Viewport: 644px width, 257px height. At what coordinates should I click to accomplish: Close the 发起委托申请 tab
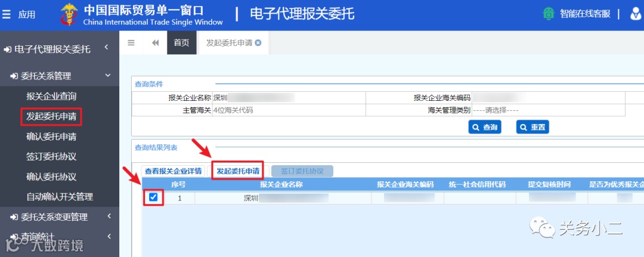(x=258, y=43)
